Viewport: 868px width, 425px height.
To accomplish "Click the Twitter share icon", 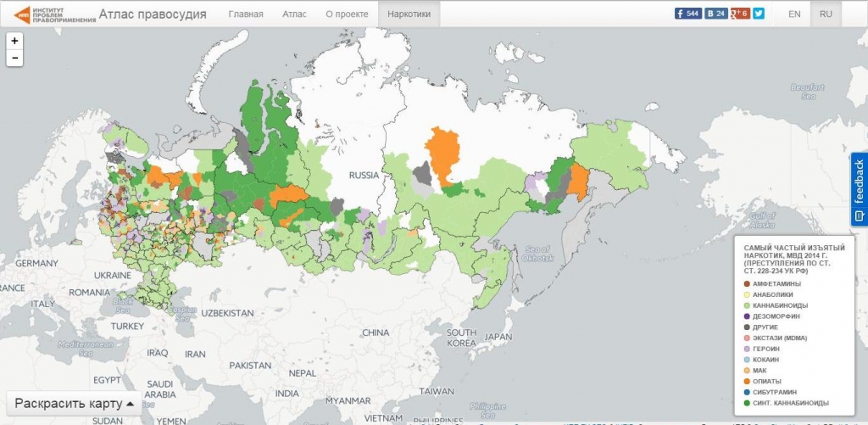I will 759,14.
